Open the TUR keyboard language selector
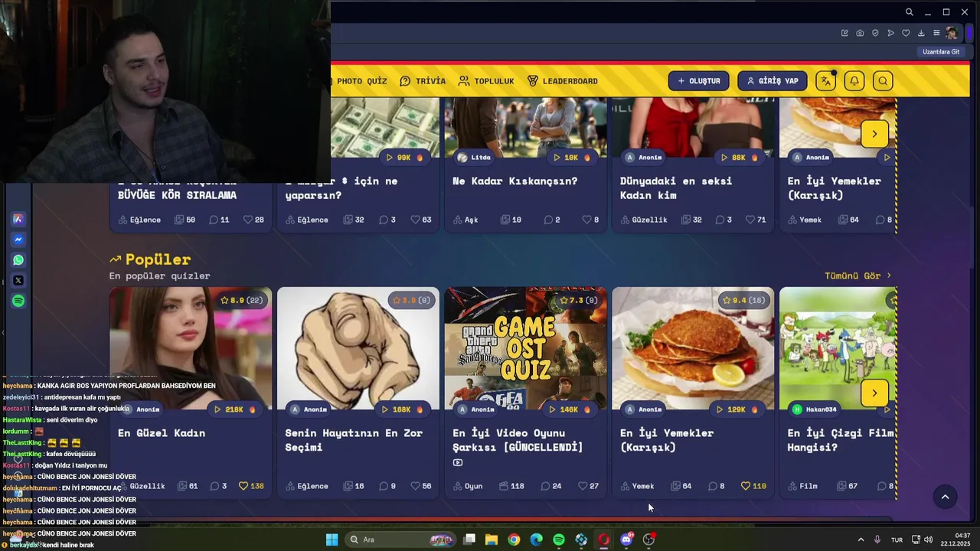 (x=897, y=540)
